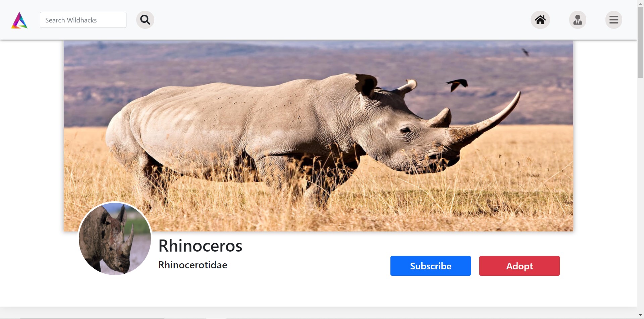
Task: Click the flying bird in cover photo
Action: 457,85
